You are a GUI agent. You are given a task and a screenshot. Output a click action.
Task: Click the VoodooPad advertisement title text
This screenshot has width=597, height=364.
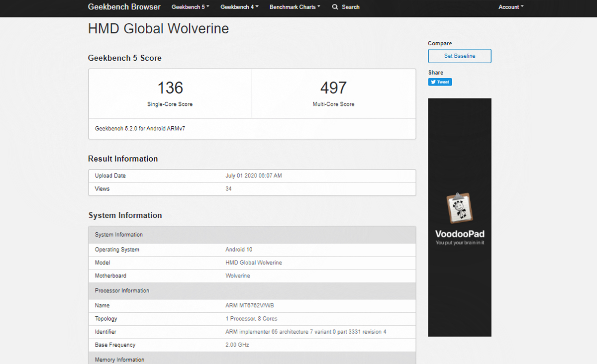point(460,234)
